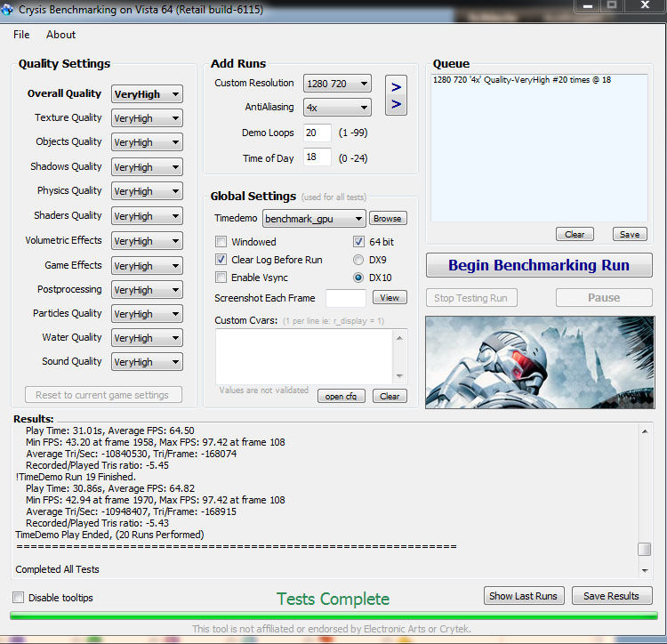Open Timedemo benchmark_gpu dropdown

click(314, 219)
